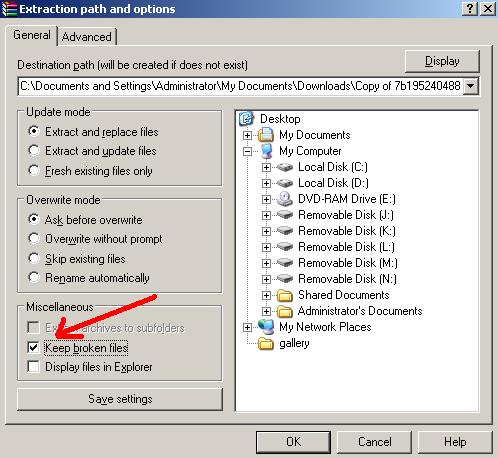Click the Desktop icon in folder tree
Image resolution: width=498 pixels, height=458 pixels.
click(x=246, y=119)
